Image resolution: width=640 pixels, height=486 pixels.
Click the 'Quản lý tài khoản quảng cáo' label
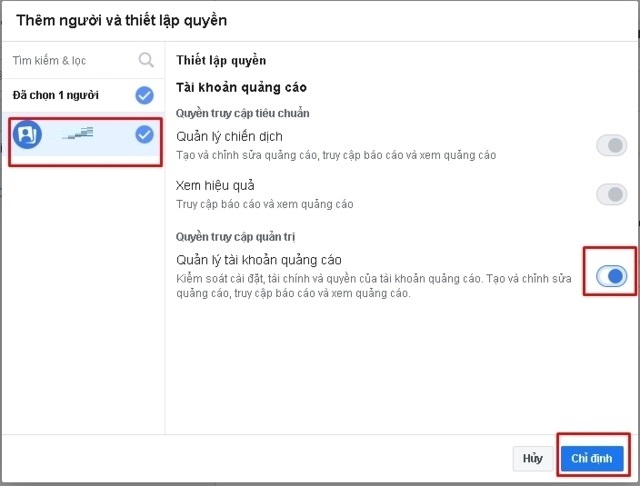[259, 260]
